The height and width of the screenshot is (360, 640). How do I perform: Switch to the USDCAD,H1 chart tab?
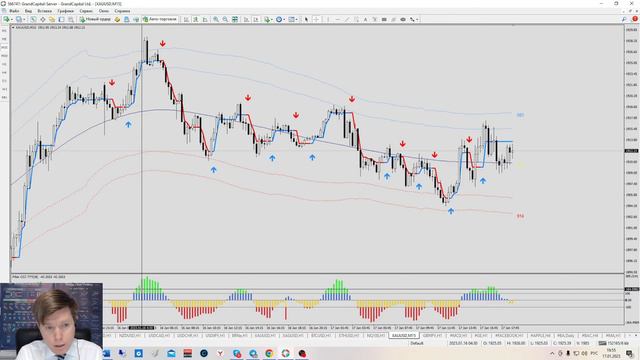(159, 336)
